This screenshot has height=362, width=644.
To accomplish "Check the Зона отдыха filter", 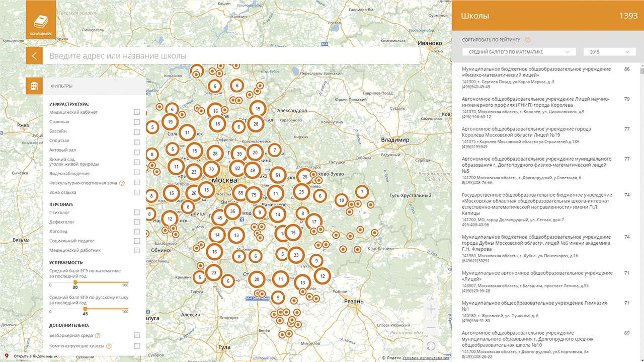I will tap(137, 193).
